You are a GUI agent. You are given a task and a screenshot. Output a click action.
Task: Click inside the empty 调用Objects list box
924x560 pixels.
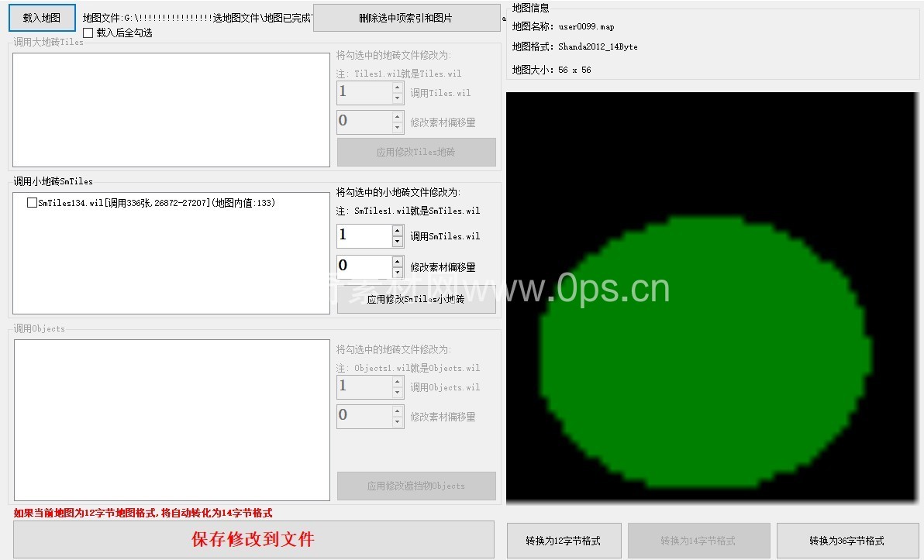(x=171, y=420)
